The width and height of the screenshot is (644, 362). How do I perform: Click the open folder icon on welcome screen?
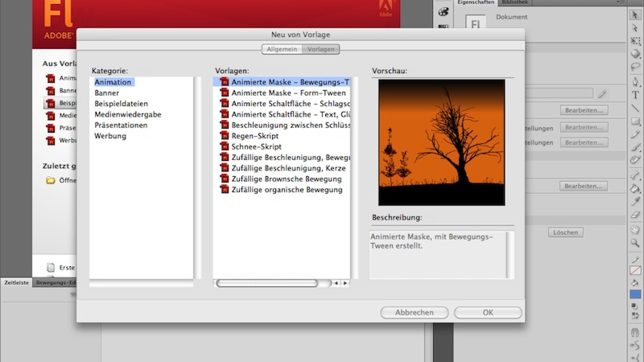tap(50, 180)
